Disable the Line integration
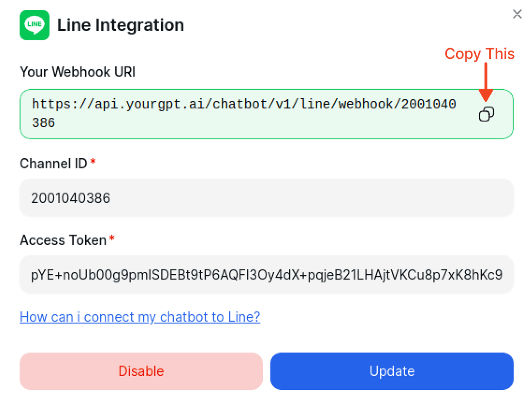The image size is (532, 407). pyautogui.click(x=141, y=371)
